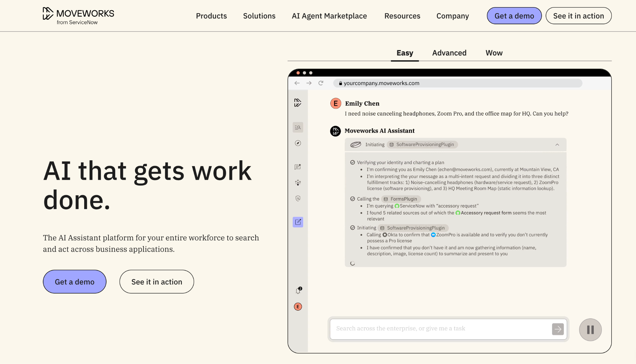Image resolution: width=636 pixels, height=364 pixels.
Task: Open the Resources menu
Action: (402, 16)
